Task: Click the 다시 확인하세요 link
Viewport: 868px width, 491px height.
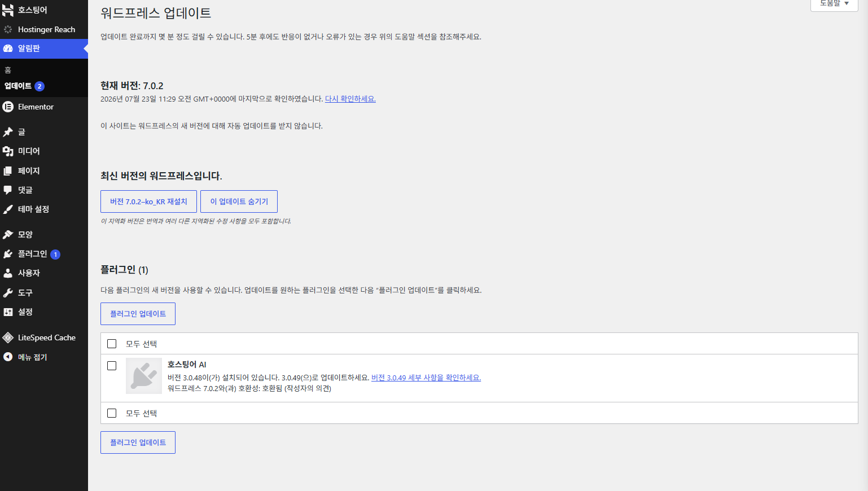Action: click(x=350, y=99)
